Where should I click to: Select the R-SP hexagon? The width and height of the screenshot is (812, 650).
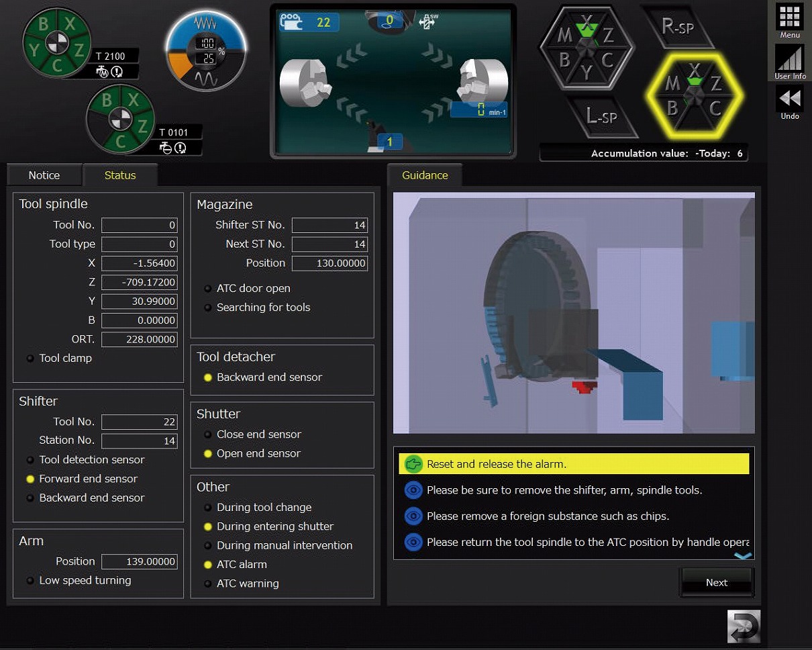pos(676,26)
